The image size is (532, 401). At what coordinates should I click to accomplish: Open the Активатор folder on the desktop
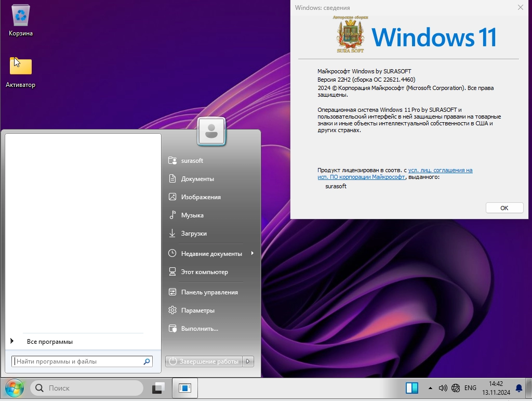tap(20, 72)
